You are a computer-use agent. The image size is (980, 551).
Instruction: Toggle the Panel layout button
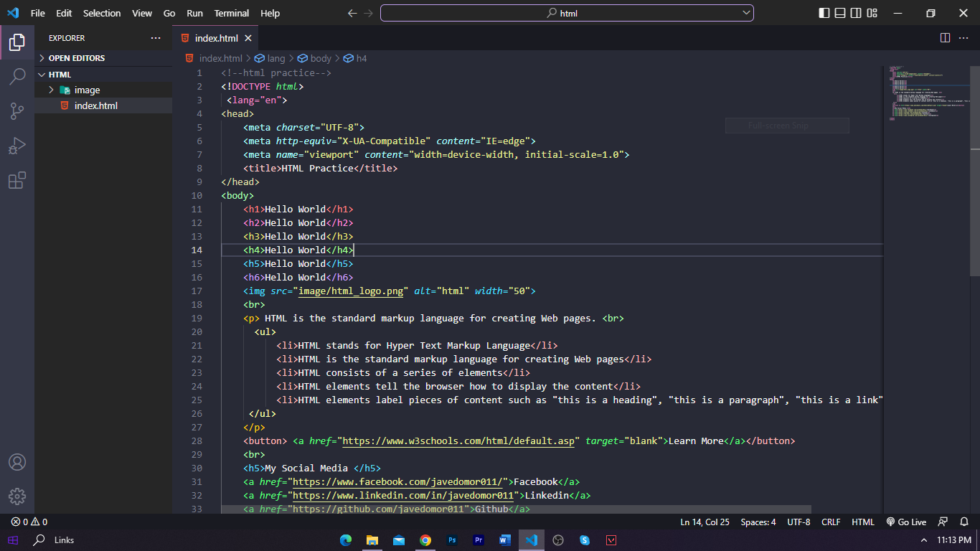point(840,13)
